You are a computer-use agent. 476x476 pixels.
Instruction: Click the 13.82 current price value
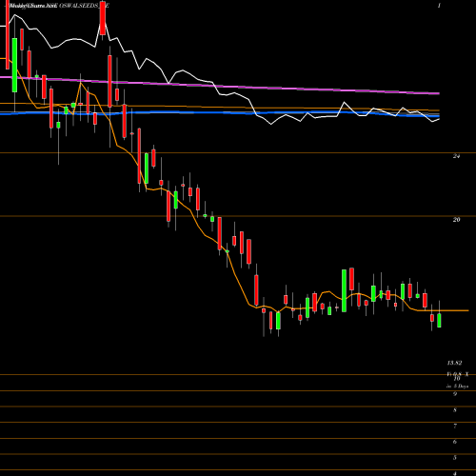click(x=454, y=363)
